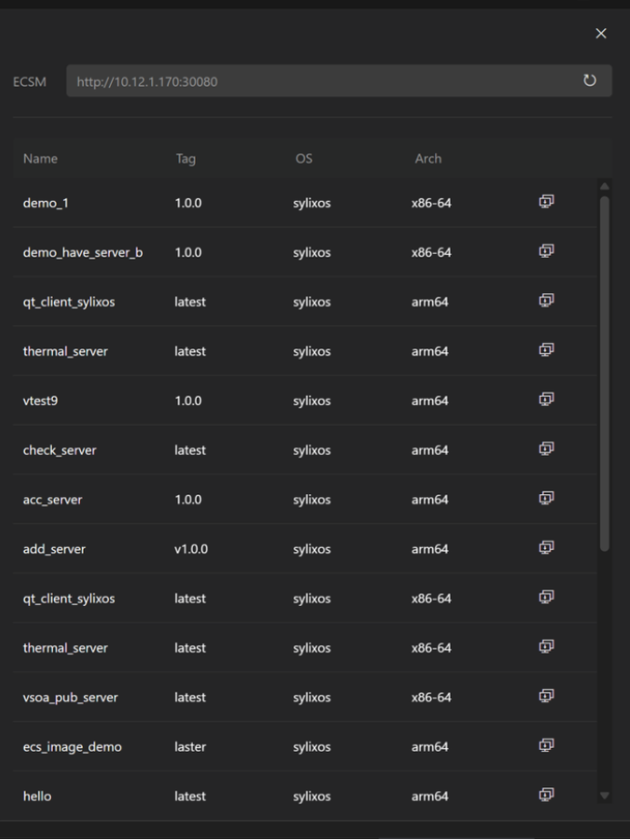Click the deploy icon for hello
This screenshot has height=840, width=630.
[x=546, y=795]
